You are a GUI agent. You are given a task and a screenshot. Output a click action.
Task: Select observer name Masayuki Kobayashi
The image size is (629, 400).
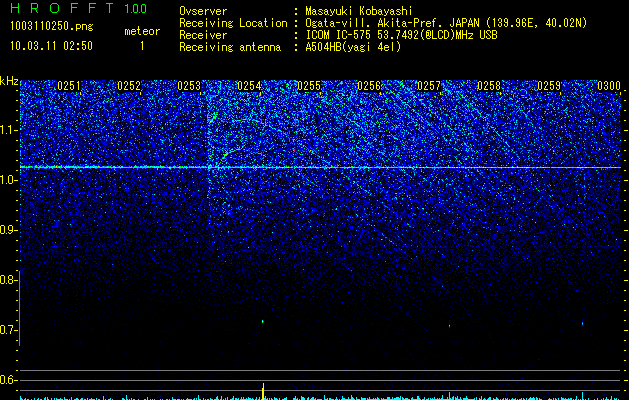pos(359,11)
